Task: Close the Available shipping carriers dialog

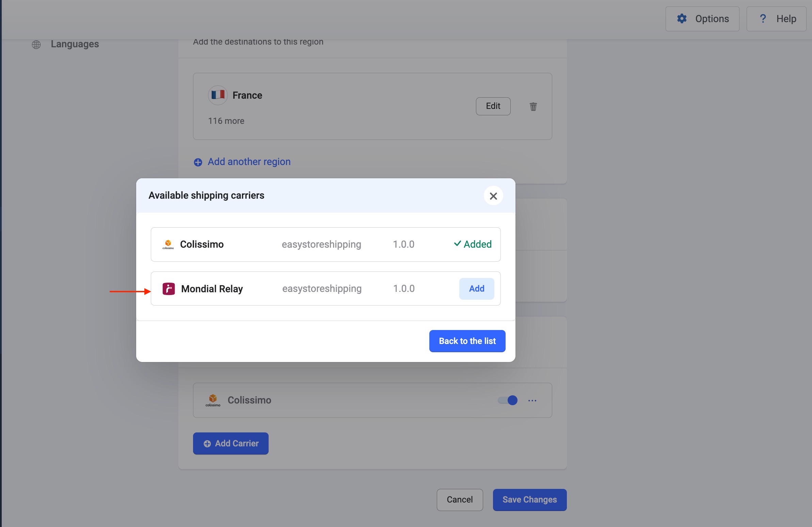Action: (493, 196)
